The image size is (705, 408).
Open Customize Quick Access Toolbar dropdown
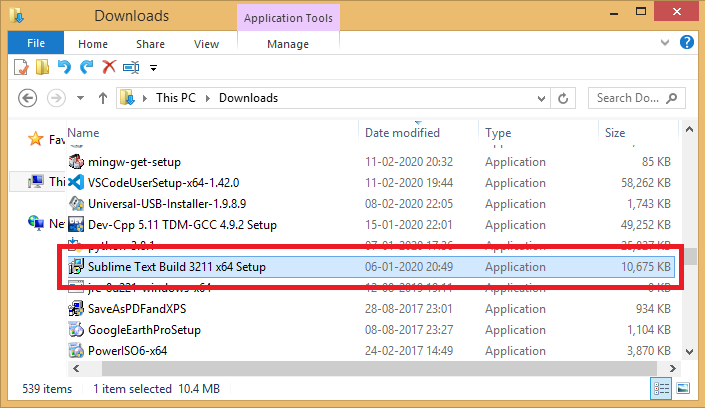(x=153, y=68)
